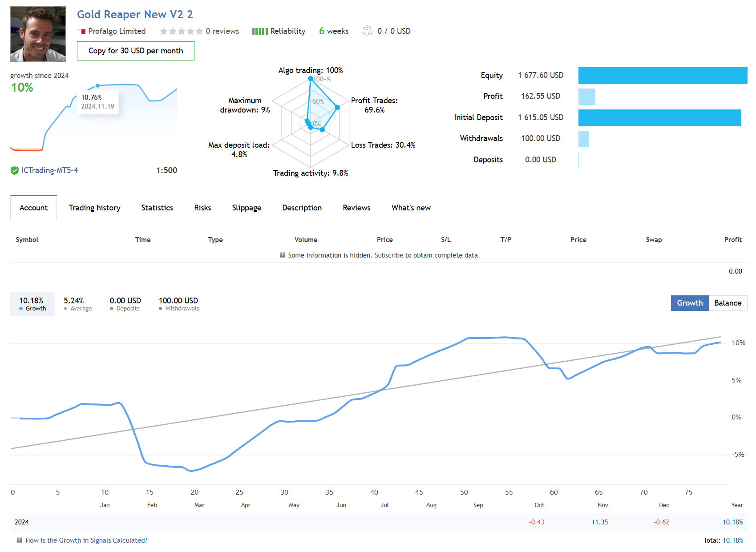The image size is (756, 552).
Task: Open the Trading history tab
Action: (x=94, y=208)
